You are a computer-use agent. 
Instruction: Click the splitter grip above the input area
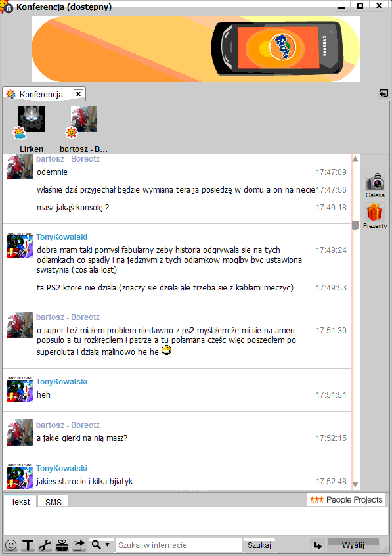click(x=196, y=491)
